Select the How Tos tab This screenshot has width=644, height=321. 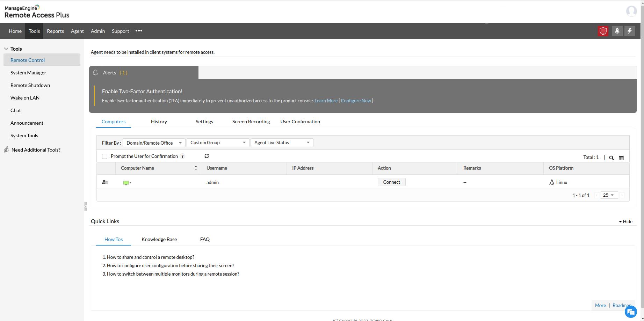coord(114,239)
